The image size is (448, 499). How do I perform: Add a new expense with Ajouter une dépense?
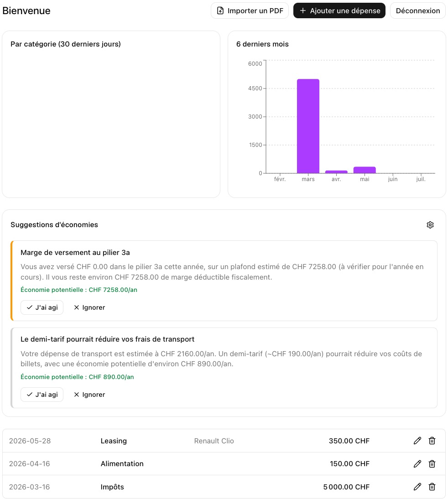[x=339, y=10]
